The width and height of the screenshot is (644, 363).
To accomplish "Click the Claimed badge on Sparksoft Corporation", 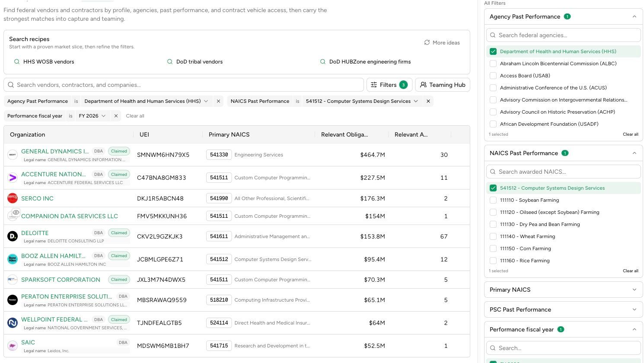I will point(119,280).
